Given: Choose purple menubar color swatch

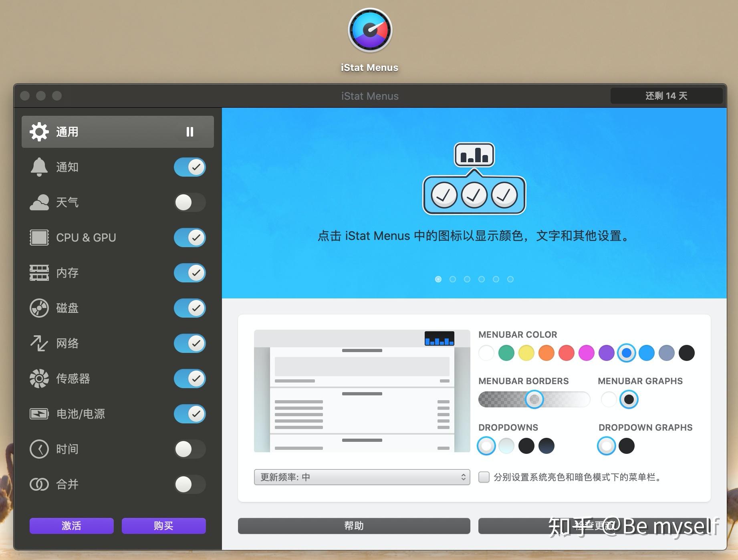Looking at the screenshot, I should click(607, 353).
